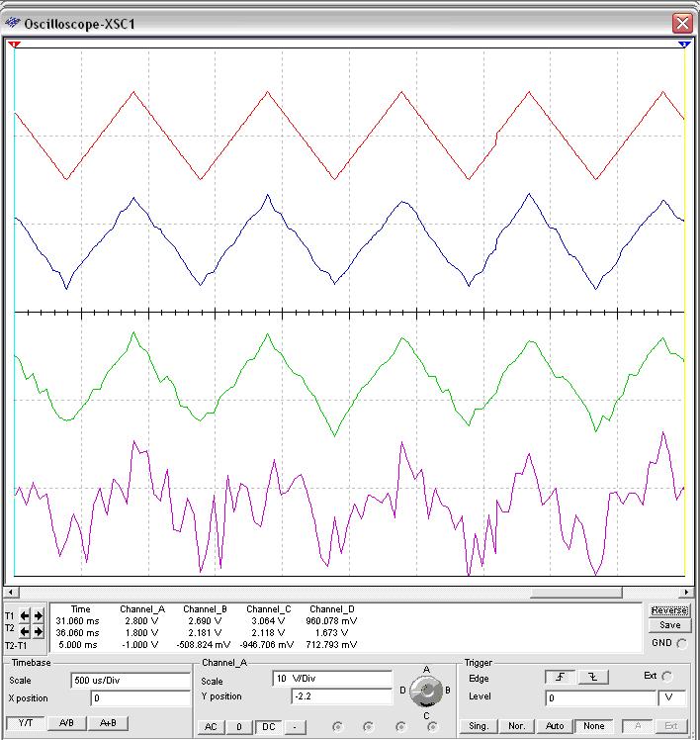This screenshot has height=740, width=700.
Task: Click the T2 cursor left arrow
Action: tap(26, 632)
